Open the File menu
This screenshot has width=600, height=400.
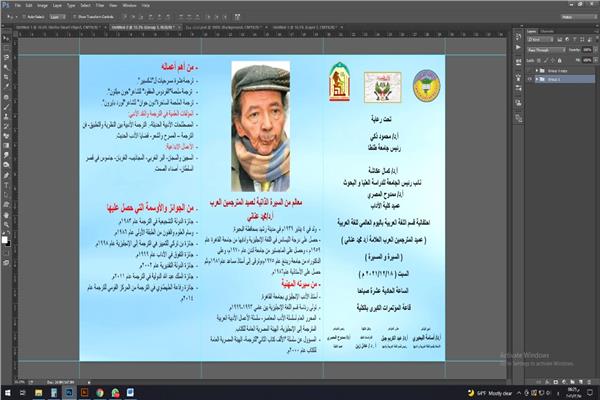point(18,5)
